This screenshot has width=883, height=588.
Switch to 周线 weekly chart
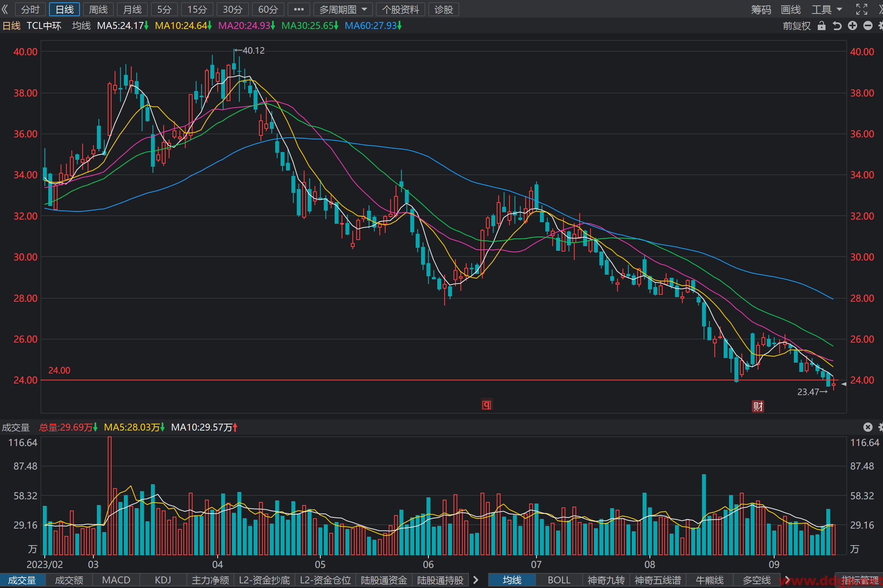(98, 9)
